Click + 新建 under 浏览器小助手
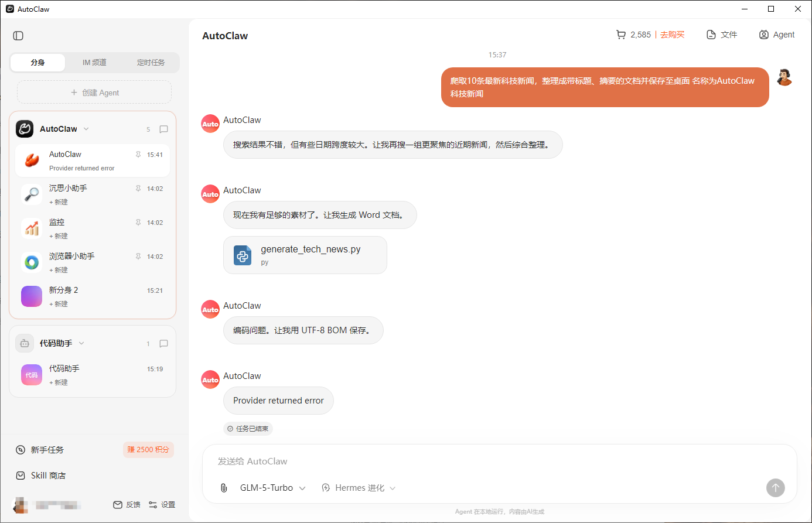Viewport: 812px width, 523px height. 59,270
